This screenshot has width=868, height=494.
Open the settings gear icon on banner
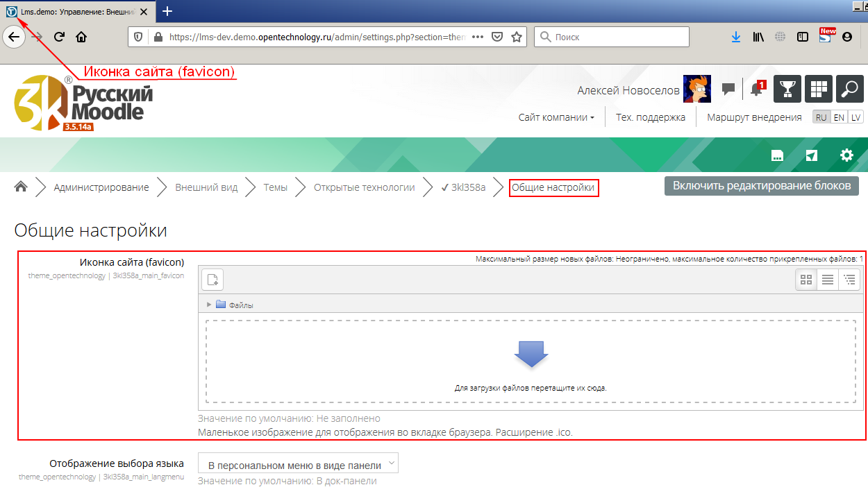point(846,155)
